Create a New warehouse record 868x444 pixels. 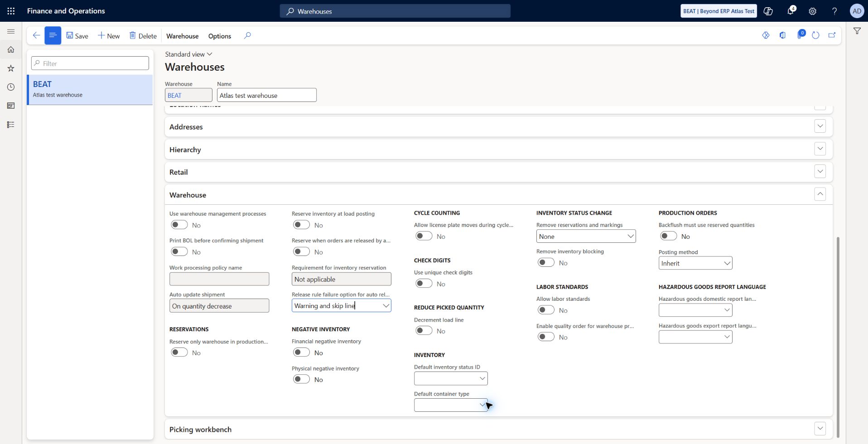tap(109, 36)
